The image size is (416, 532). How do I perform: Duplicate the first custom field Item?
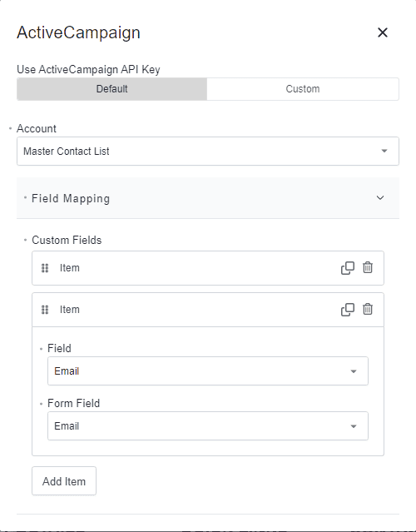(x=348, y=268)
